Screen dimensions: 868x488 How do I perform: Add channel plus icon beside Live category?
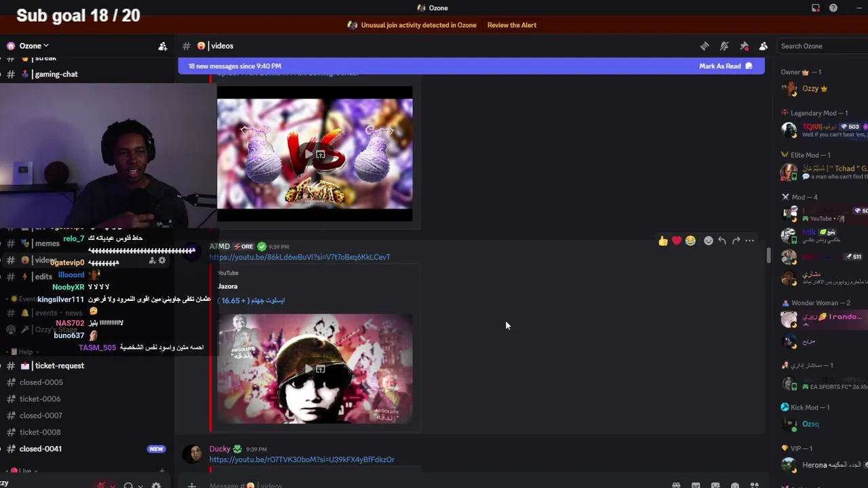click(161, 471)
